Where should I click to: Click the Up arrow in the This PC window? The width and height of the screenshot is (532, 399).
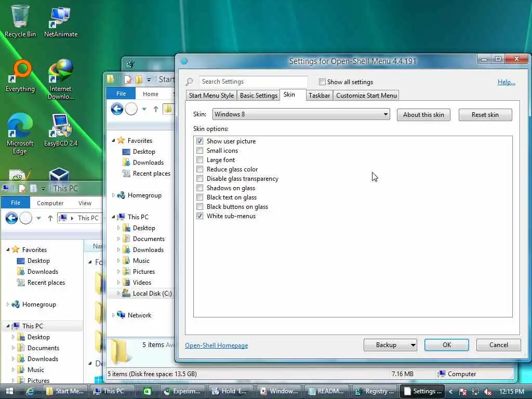(x=50, y=218)
